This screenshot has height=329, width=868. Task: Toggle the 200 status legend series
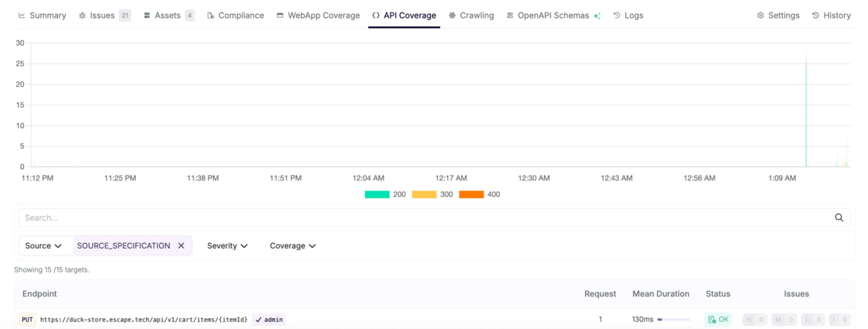[x=385, y=194]
